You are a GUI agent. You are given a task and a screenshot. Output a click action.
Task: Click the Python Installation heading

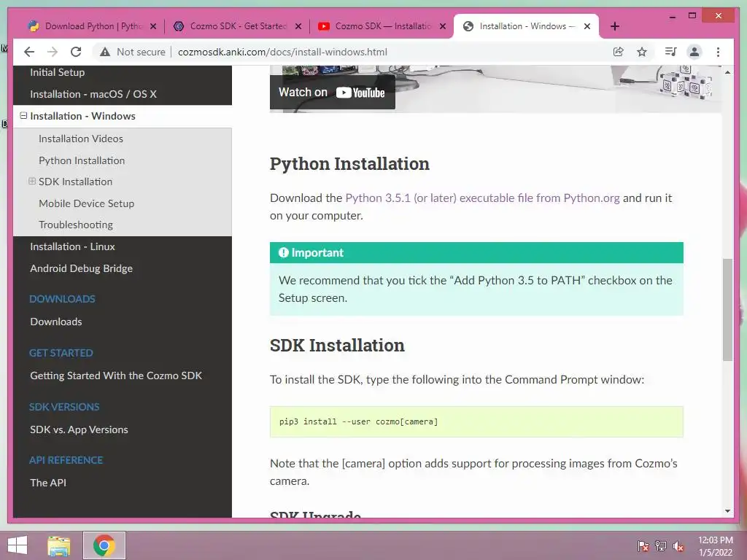pos(349,164)
